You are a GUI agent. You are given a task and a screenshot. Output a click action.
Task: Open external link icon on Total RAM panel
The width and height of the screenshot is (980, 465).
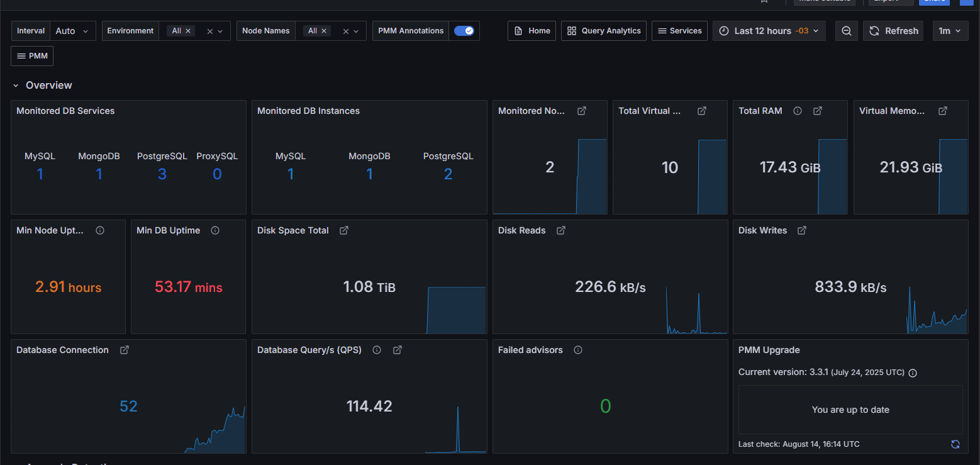click(818, 111)
